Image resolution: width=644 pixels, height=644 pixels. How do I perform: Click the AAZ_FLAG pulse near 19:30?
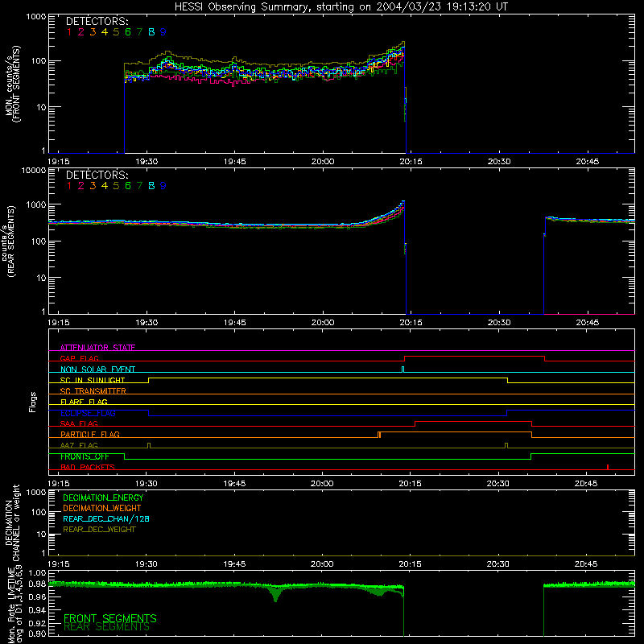click(149, 445)
